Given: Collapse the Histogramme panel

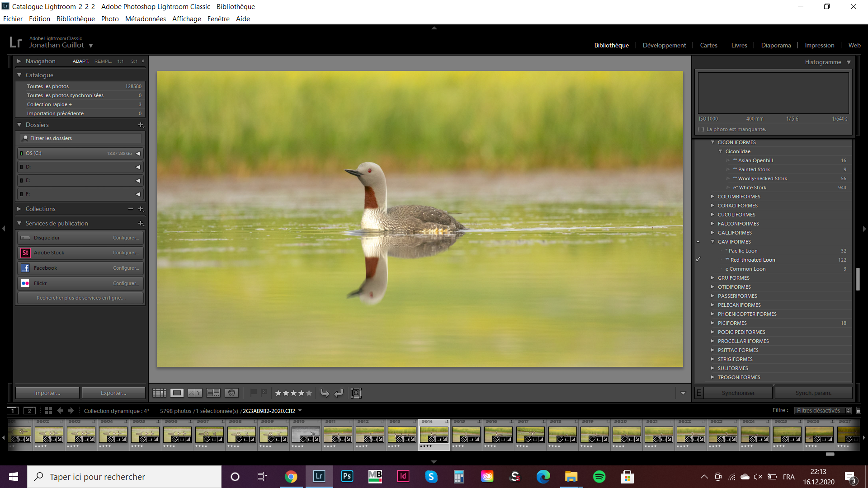Looking at the screenshot, I should point(849,62).
